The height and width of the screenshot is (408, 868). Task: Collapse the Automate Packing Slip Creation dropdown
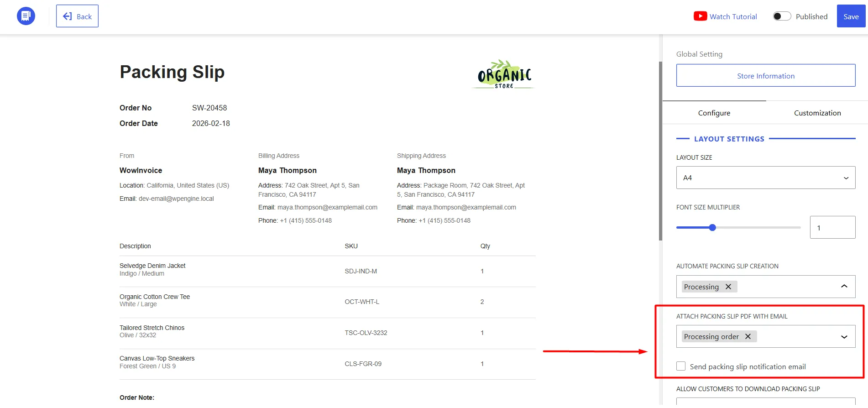coord(844,286)
